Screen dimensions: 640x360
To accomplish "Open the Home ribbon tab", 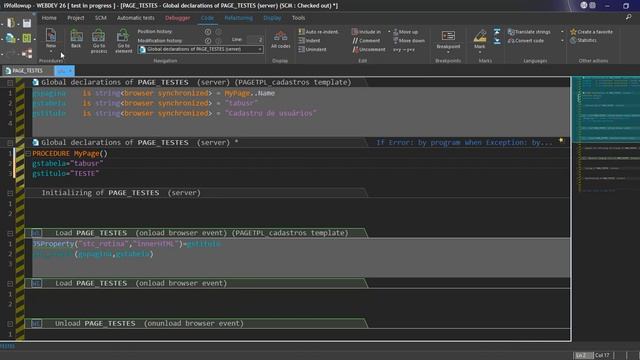I will (x=49, y=18).
